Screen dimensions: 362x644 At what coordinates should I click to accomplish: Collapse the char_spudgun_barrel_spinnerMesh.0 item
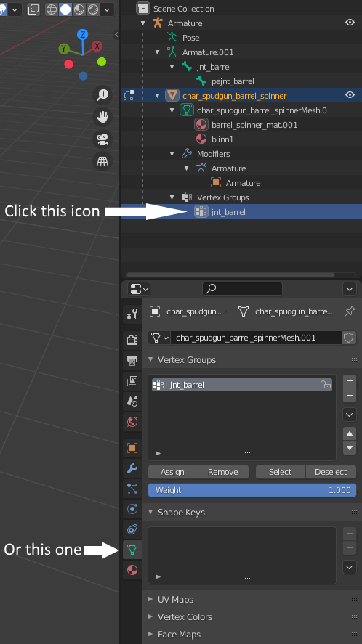[172, 110]
